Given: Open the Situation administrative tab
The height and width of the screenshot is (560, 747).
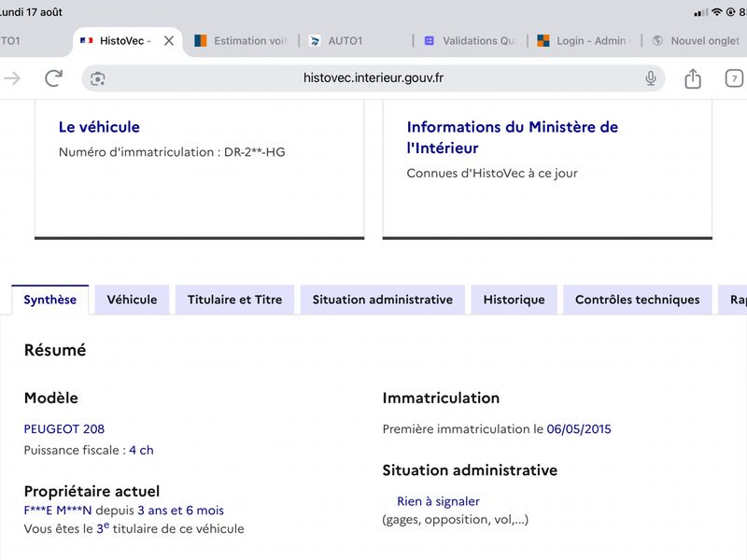Looking at the screenshot, I should 383,300.
